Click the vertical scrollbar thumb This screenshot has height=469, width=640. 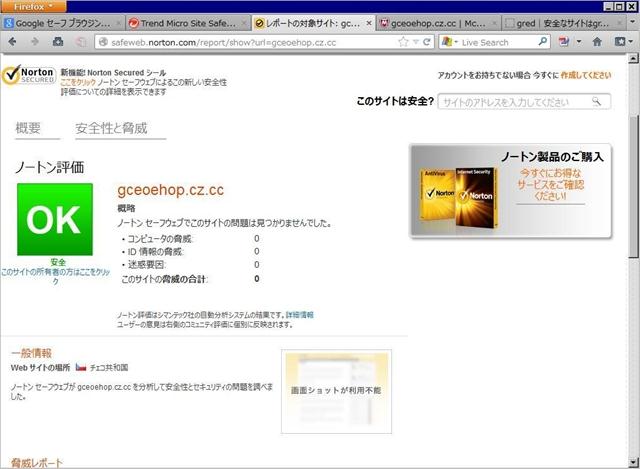coord(633,187)
